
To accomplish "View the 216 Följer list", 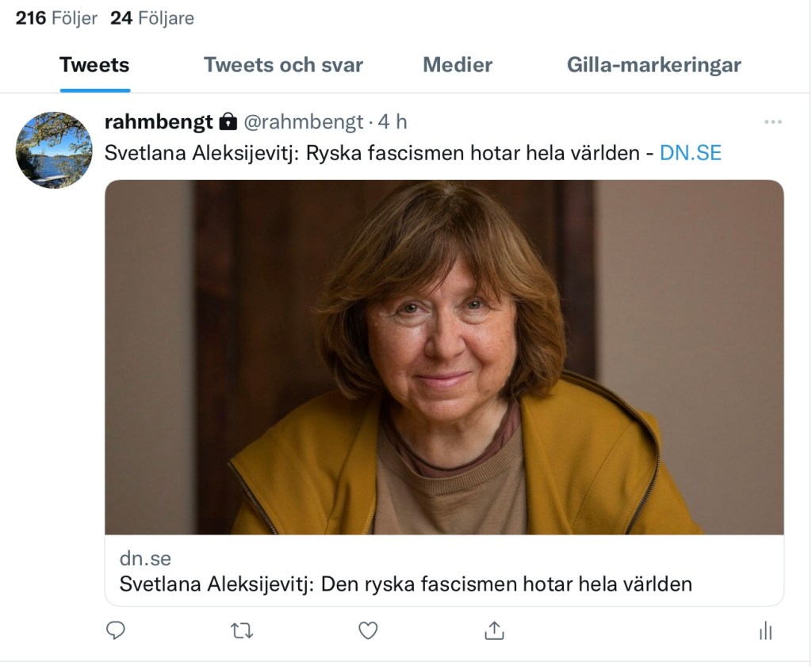I will coord(56,17).
